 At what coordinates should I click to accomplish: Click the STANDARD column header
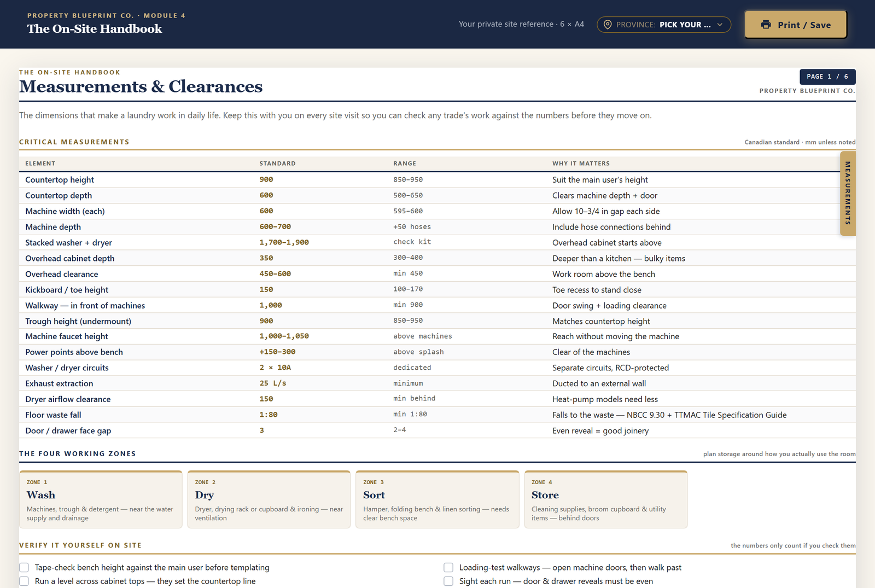(x=277, y=164)
